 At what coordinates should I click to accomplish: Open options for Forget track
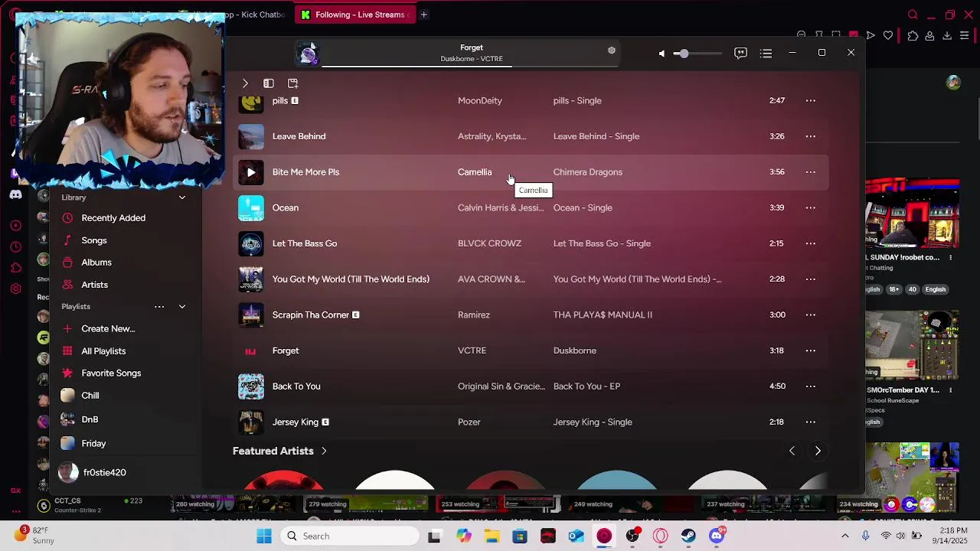tap(810, 350)
